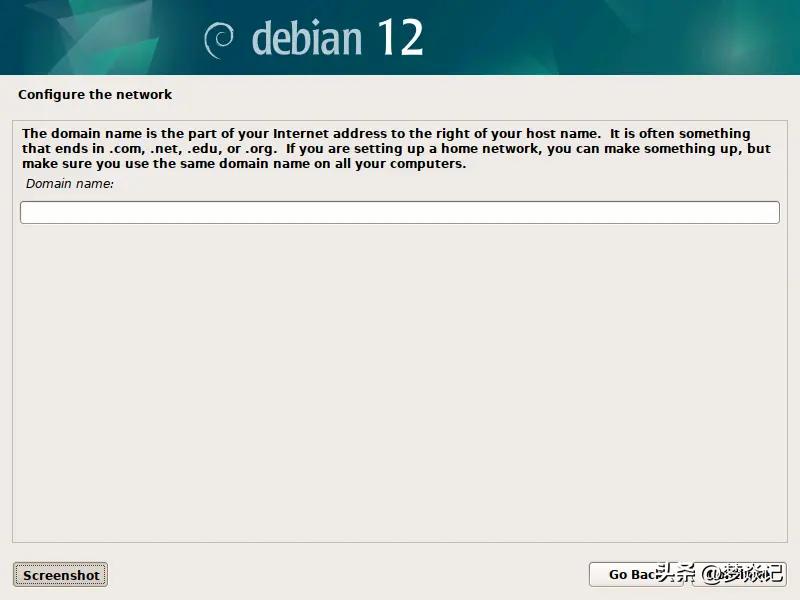
Task: Click the word "Internet" in the description
Action: click(301, 134)
